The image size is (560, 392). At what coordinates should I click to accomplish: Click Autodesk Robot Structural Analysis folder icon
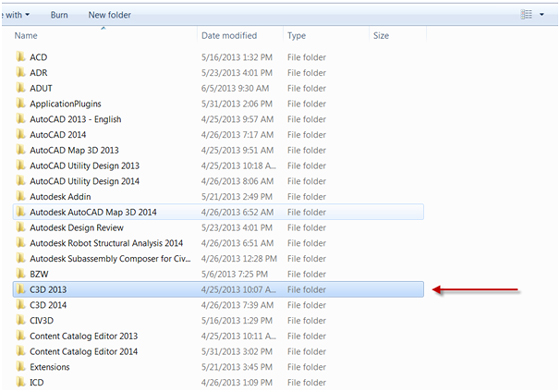point(21,243)
